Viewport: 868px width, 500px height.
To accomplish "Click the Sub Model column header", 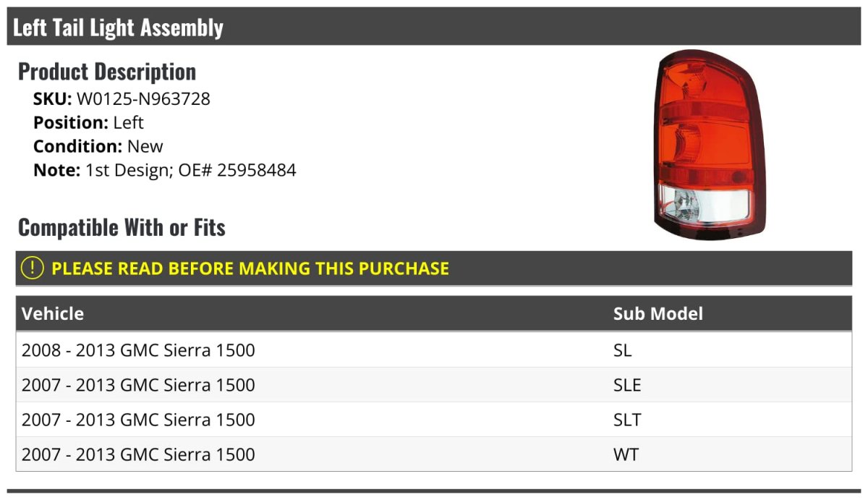I will 658,313.
